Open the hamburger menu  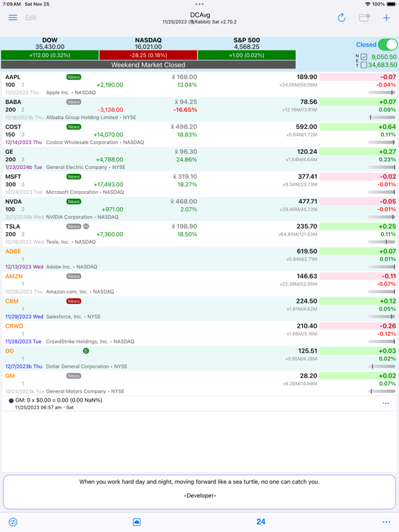pos(13,17)
